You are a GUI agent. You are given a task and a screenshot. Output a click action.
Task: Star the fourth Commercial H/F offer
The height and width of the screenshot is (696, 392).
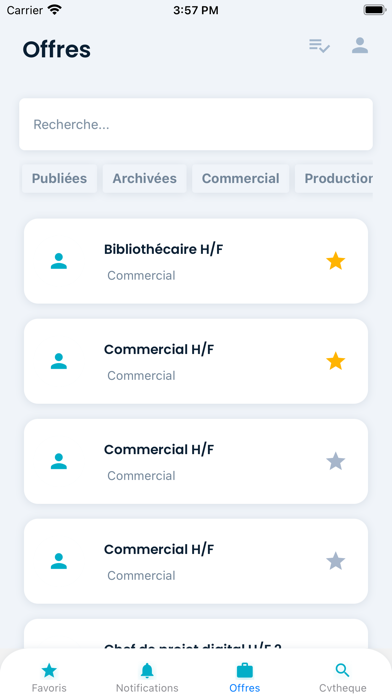(x=336, y=561)
